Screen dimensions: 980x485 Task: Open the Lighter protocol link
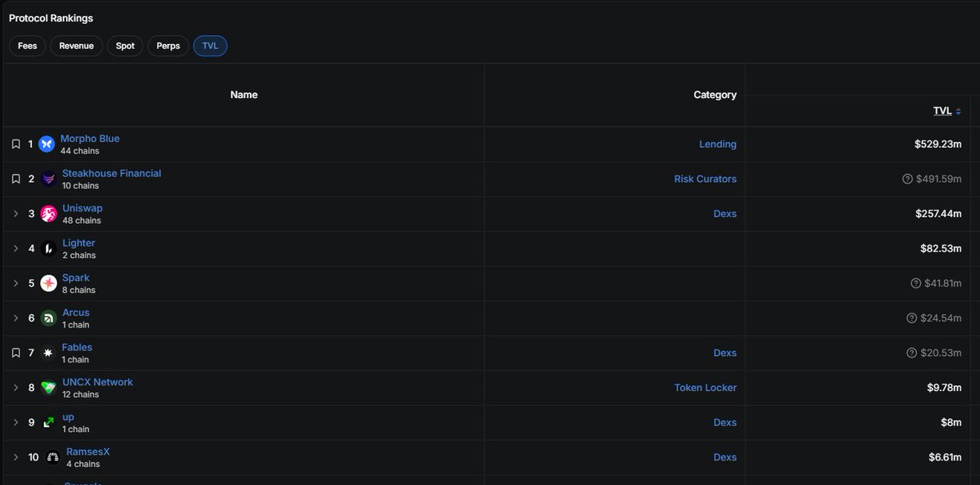pos(78,243)
